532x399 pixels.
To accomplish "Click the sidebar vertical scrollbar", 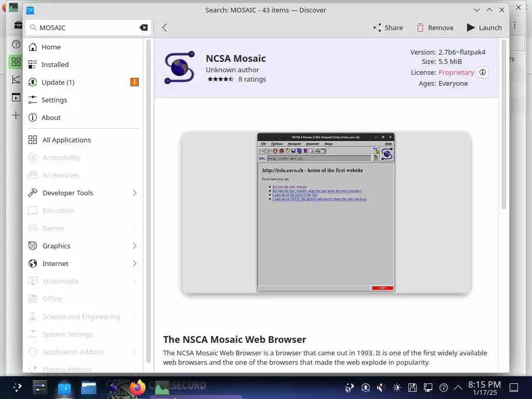I will (x=148, y=202).
